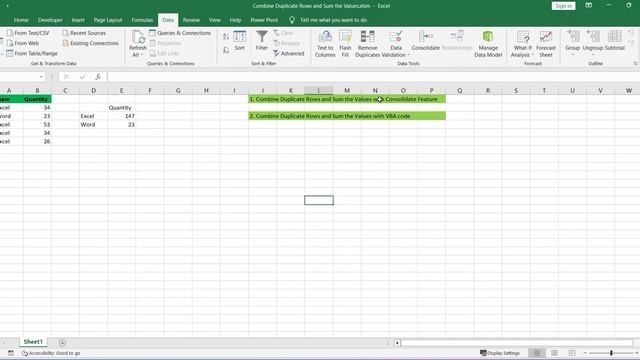640x360 pixels.
Task: Click the horizontal scrollbar track
Action: coord(516,343)
